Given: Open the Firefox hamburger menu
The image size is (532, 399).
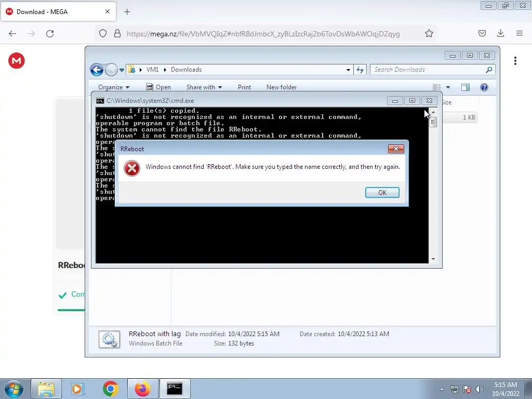Looking at the screenshot, I should click(520, 33).
